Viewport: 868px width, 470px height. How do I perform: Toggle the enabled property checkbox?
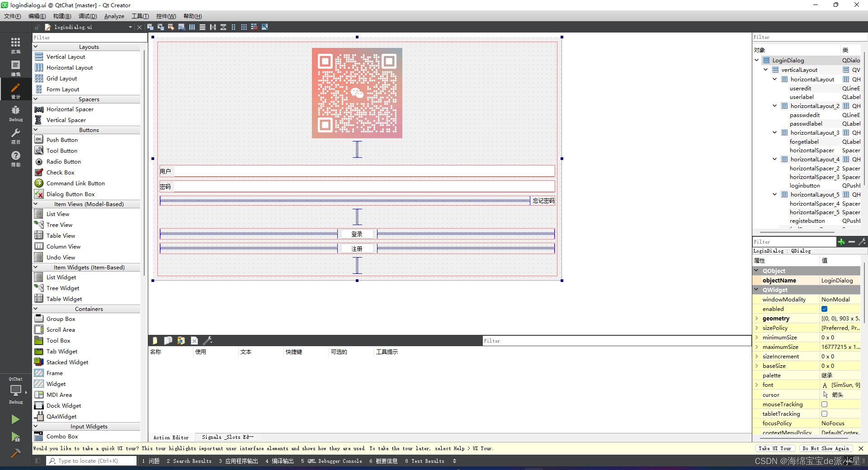click(824, 309)
